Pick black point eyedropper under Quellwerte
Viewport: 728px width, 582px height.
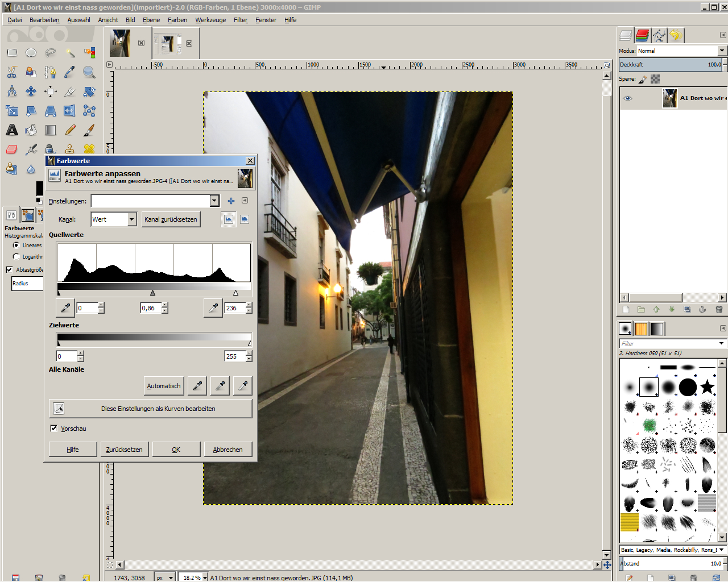click(x=65, y=308)
